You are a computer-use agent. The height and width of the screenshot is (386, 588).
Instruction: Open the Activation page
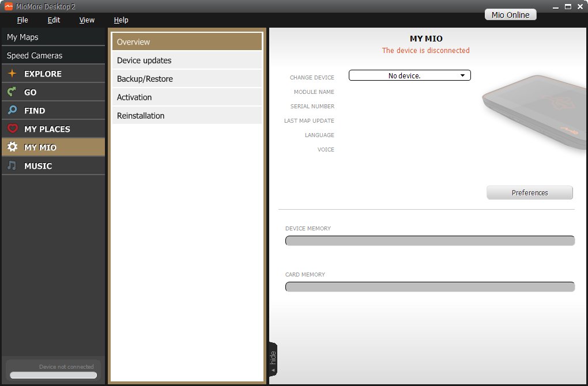187,97
